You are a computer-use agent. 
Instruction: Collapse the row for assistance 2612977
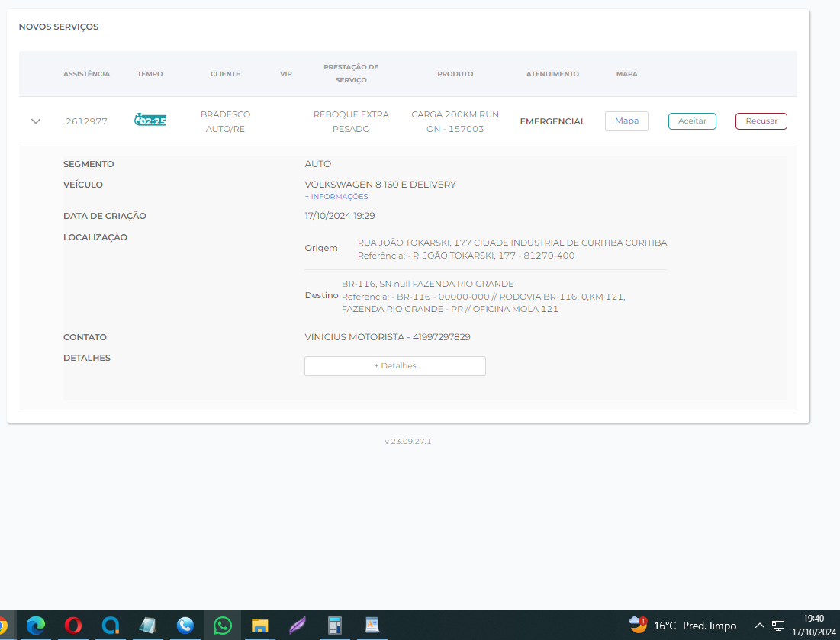(x=36, y=121)
